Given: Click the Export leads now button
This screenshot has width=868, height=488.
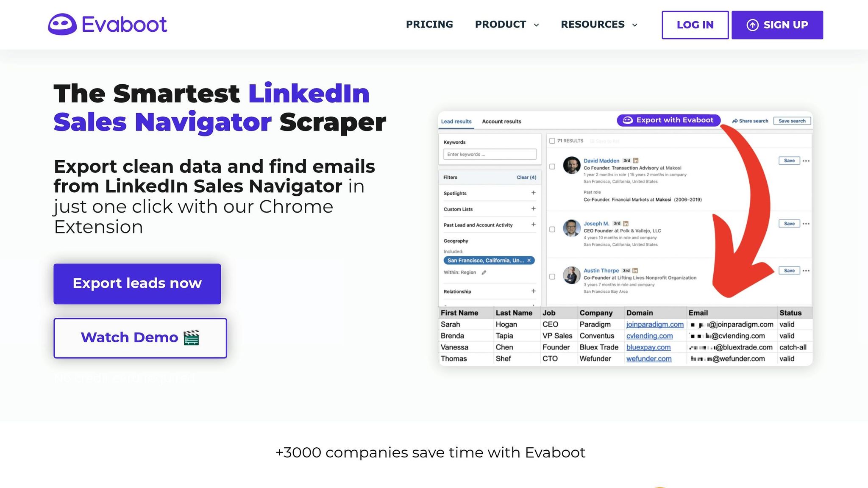Looking at the screenshot, I should (137, 283).
